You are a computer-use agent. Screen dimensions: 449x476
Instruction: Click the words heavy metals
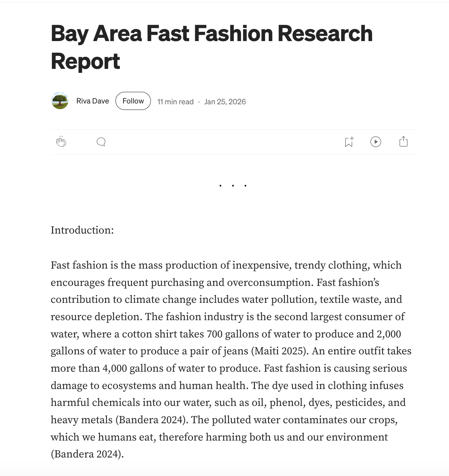point(82,420)
